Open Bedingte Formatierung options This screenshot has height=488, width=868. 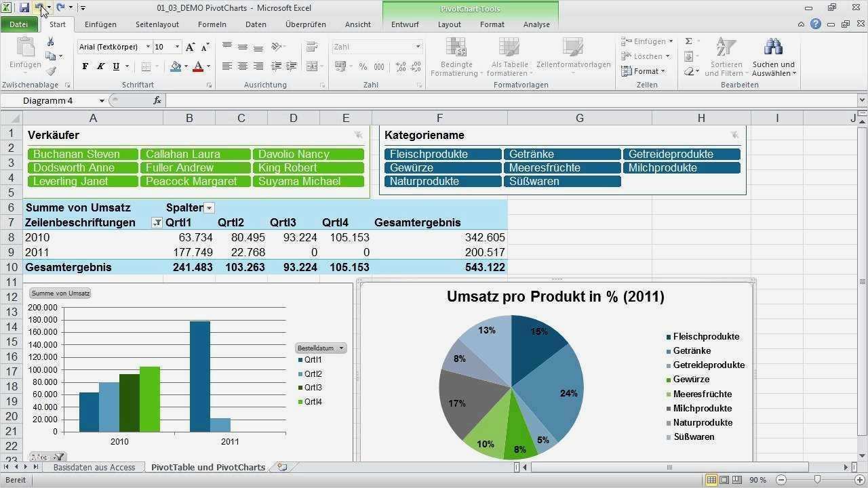click(x=456, y=57)
